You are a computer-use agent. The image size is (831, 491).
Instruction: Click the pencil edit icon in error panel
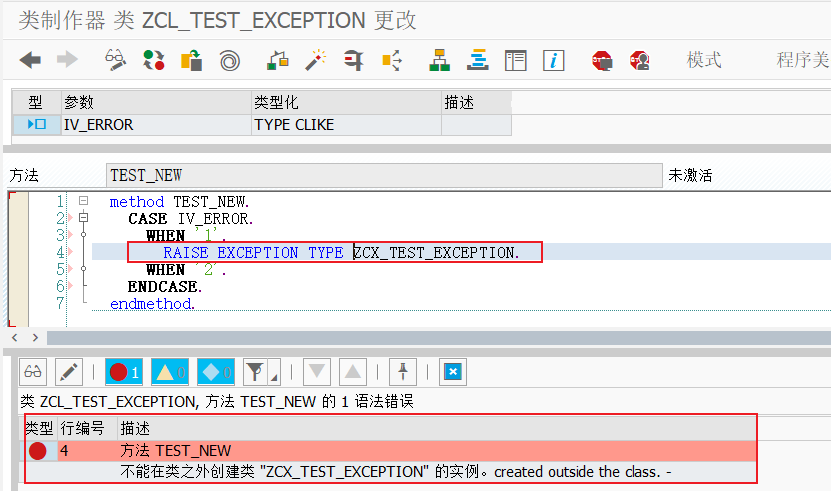coord(68,372)
